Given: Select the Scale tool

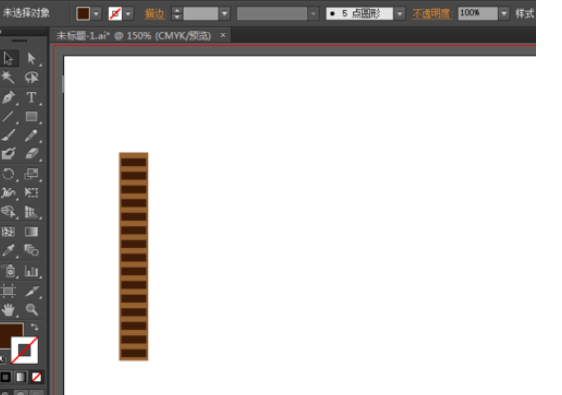Looking at the screenshot, I should [32, 174].
